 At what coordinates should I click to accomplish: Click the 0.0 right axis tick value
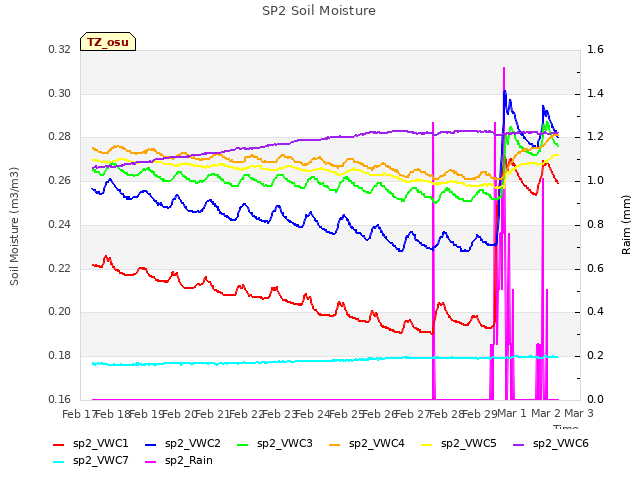[x=595, y=399]
